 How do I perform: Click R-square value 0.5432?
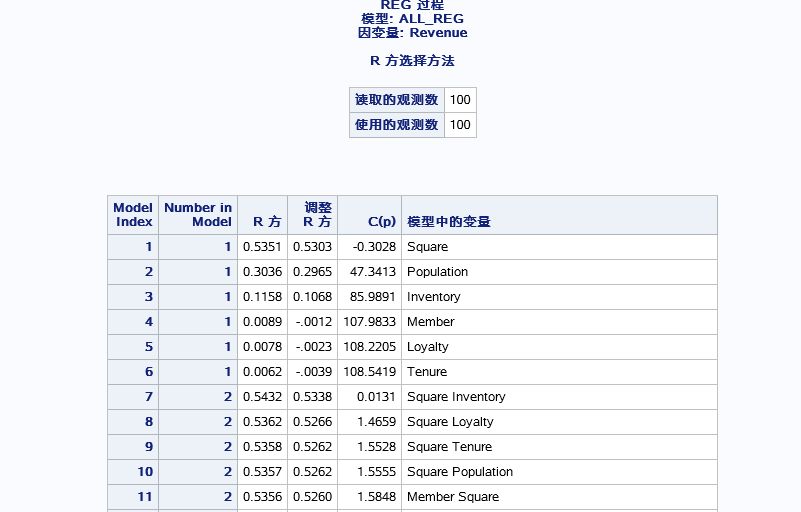[263, 397]
